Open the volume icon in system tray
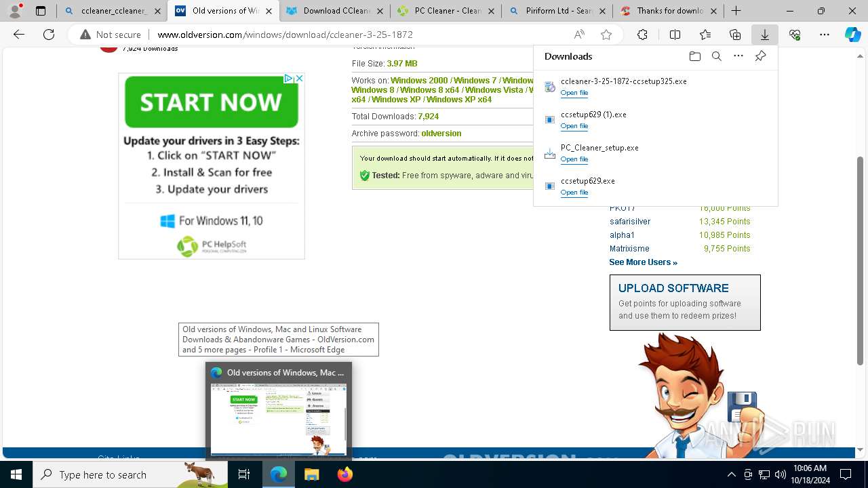This screenshot has width=868, height=488. [x=780, y=474]
